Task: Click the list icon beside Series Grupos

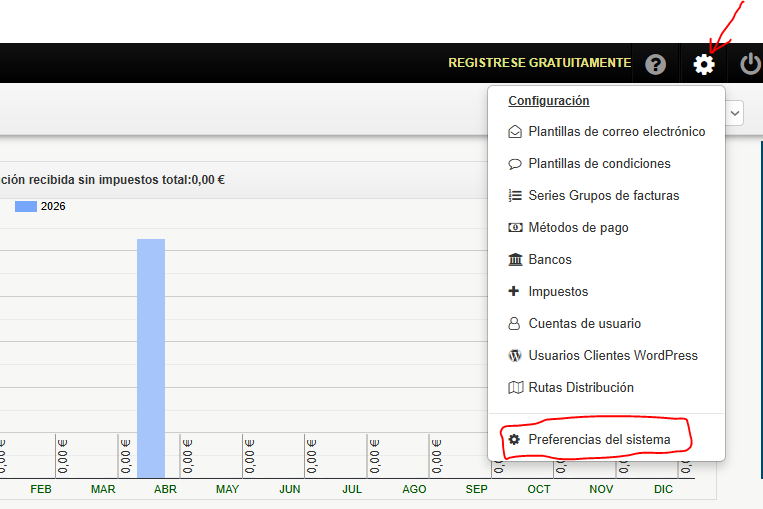Action: 515,195
